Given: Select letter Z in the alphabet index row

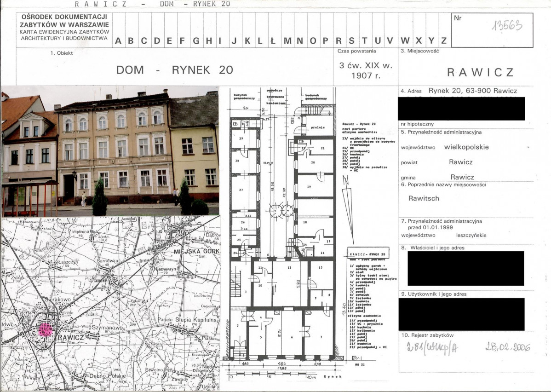Looking at the screenshot, I should point(444,41).
